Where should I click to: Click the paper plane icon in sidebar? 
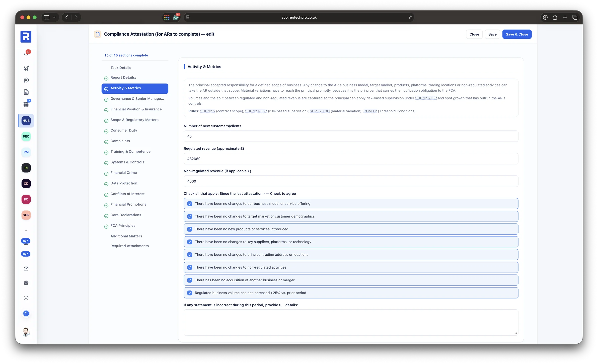pyautogui.click(x=26, y=68)
